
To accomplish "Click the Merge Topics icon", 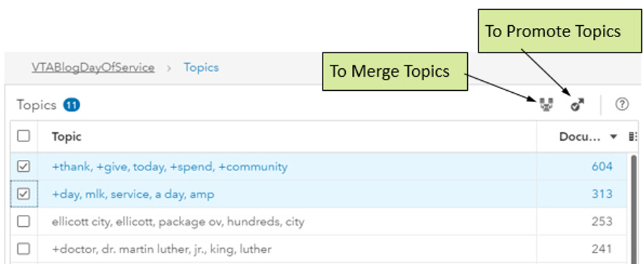I will pyautogui.click(x=546, y=105).
